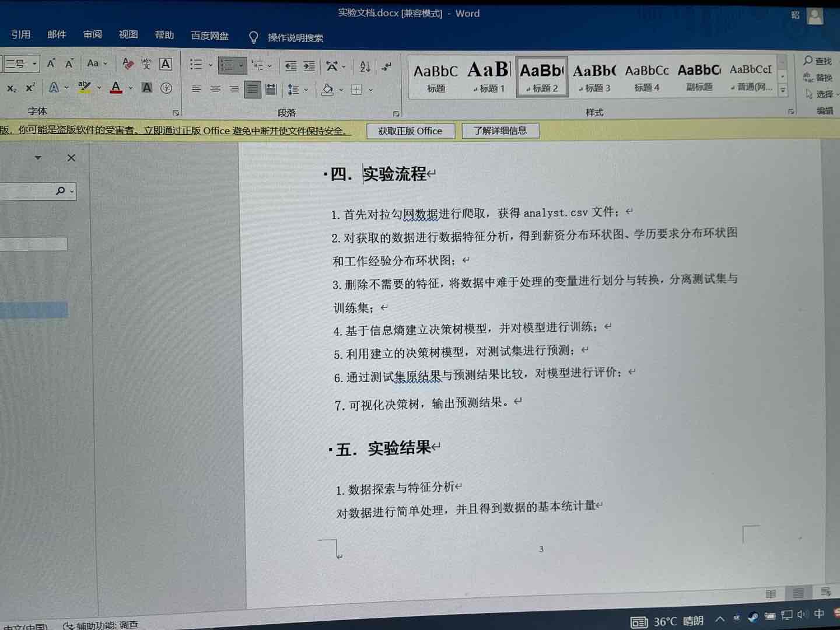Toggle subscript formatting

12,88
